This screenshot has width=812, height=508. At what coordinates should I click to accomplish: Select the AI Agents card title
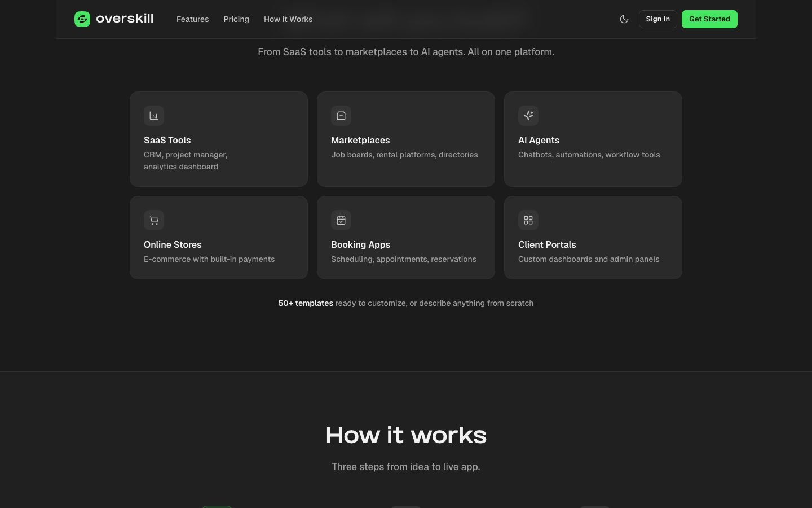(x=539, y=140)
